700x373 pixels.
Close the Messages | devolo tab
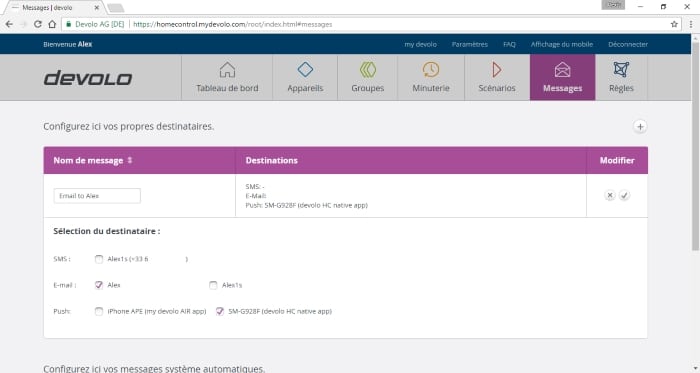pyautogui.click(x=96, y=8)
